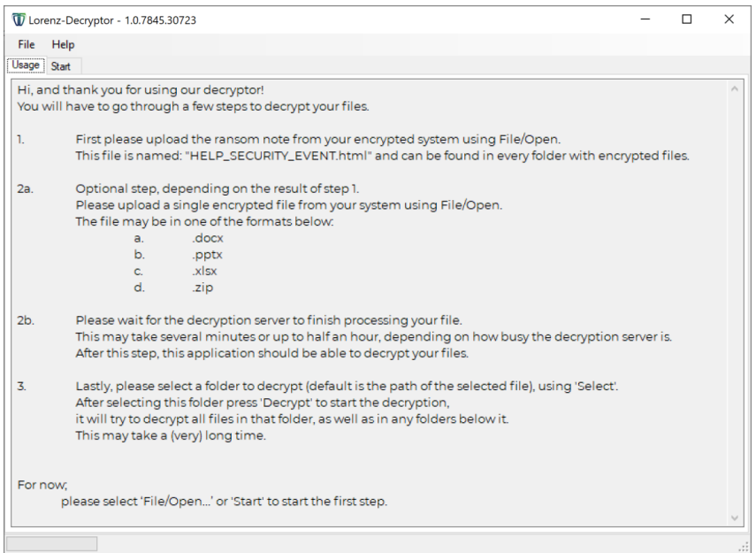Click the progress bar in the status bar
The width and height of the screenshot is (756, 553).
(52, 543)
